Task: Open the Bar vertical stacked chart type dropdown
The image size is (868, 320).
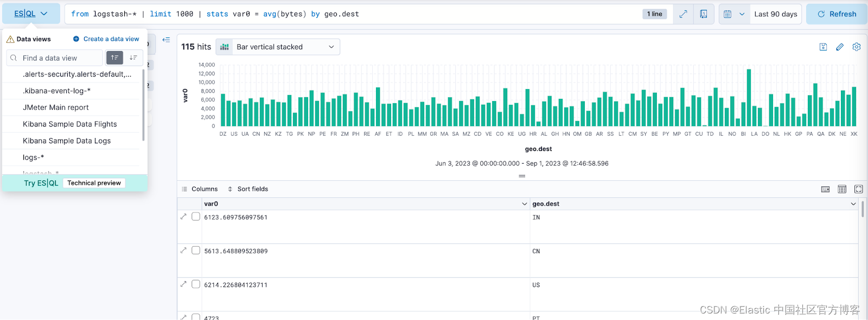Action: [278, 47]
